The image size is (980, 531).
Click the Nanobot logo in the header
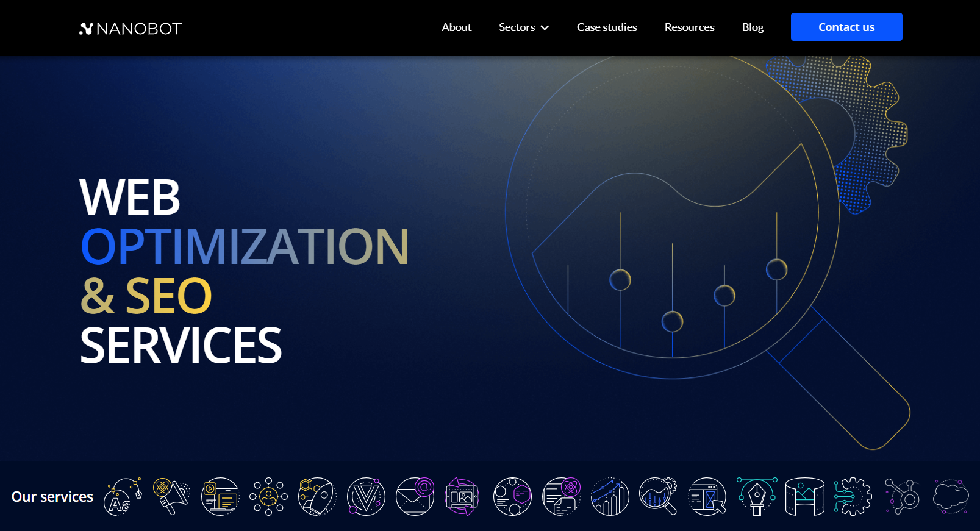pos(131,29)
